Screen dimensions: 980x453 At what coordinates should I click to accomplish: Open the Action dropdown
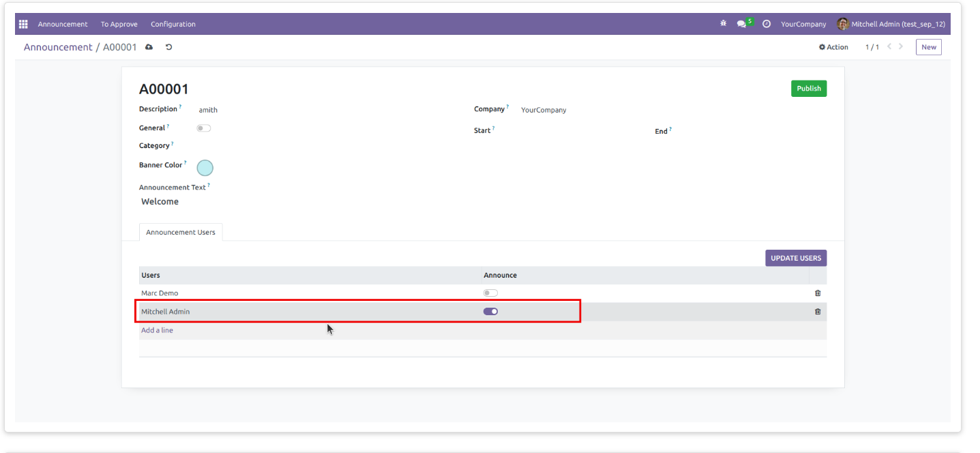click(x=833, y=47)
